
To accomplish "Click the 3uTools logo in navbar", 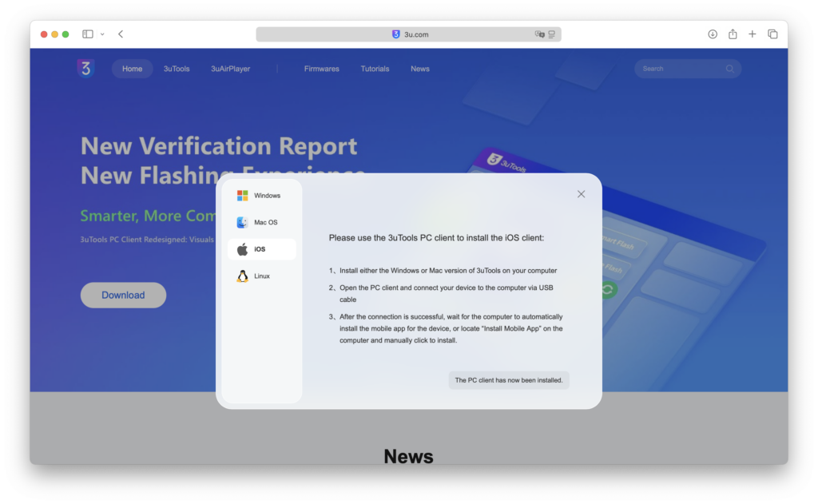I will (x=85, y=69).
